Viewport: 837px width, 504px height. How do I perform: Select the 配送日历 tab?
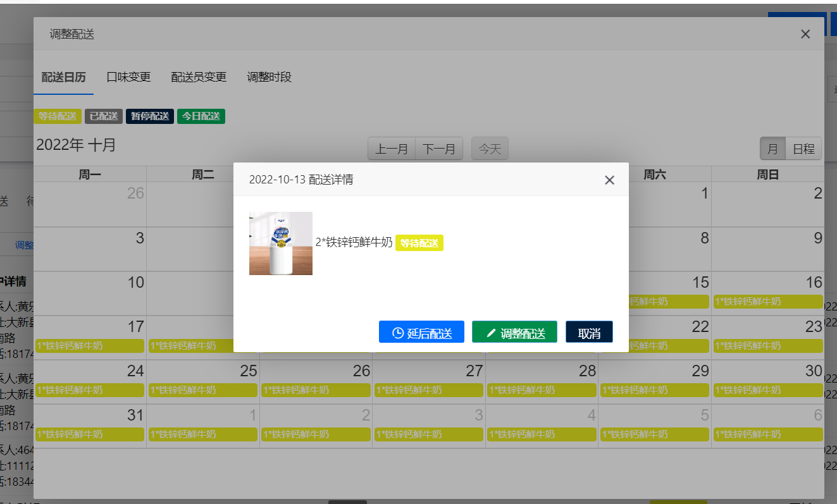click(x=63, y=77)
